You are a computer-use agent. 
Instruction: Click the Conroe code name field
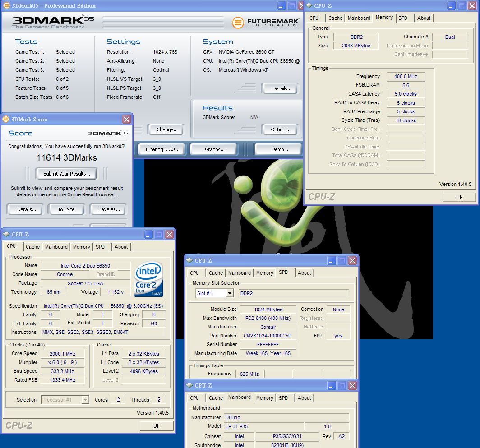click(65, 274)
